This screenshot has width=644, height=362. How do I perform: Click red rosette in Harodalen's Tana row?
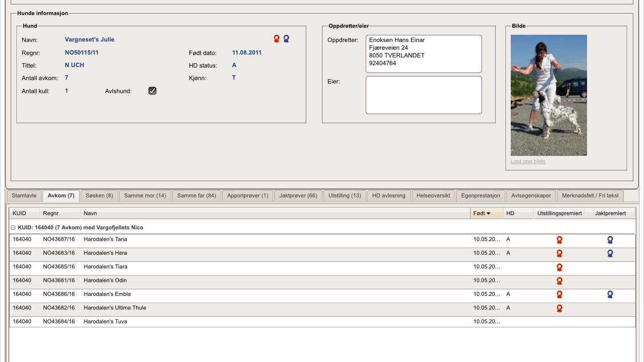[560, 240]
